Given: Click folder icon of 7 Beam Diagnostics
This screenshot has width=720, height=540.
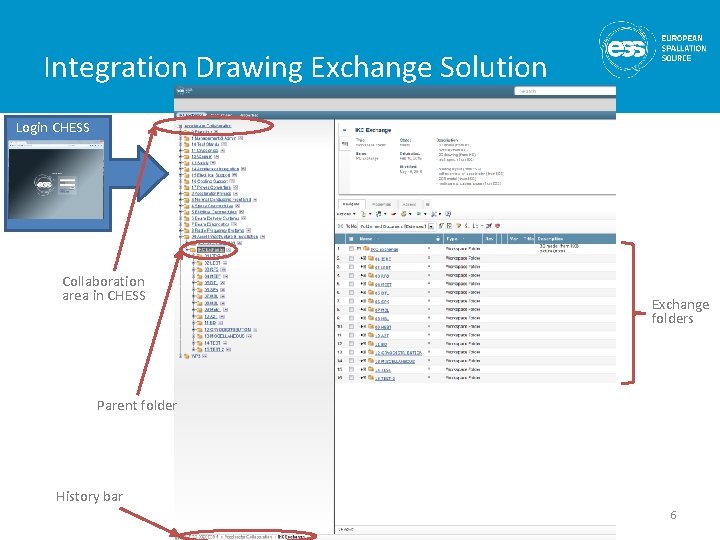Looking at the screenshot, I should coord(187,224).
